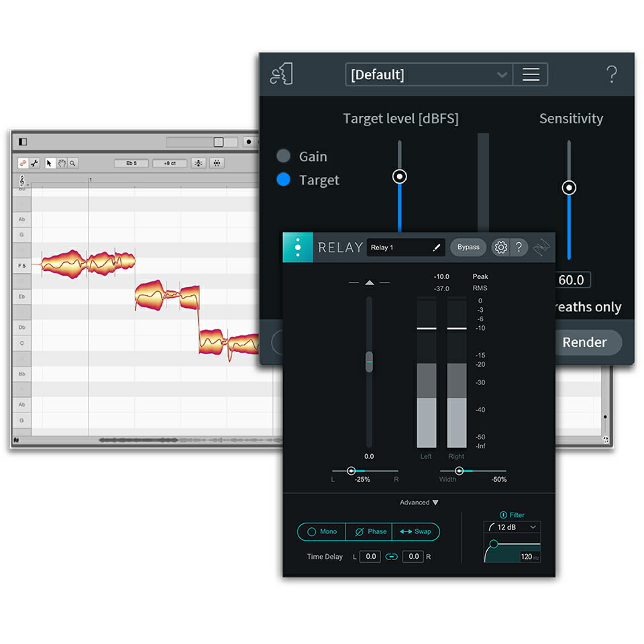Click the Bypass button in Relay

pos(468,247)
